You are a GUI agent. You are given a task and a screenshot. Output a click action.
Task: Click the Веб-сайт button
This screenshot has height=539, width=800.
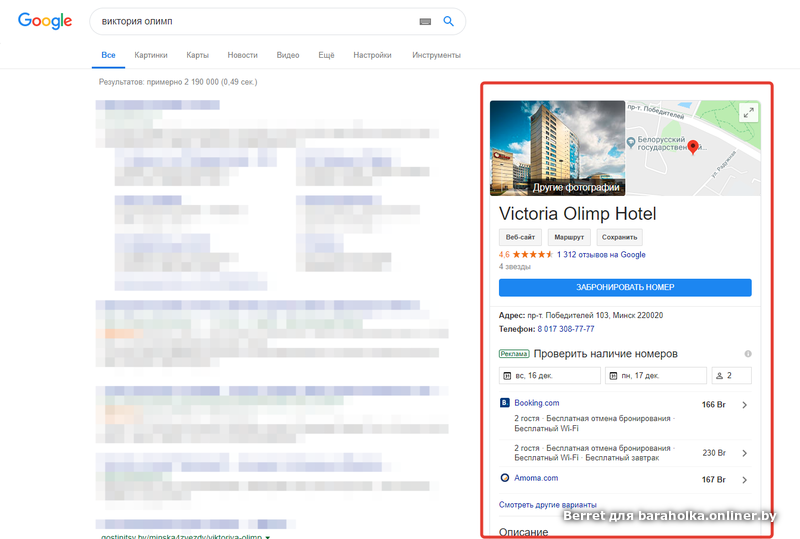520,237
